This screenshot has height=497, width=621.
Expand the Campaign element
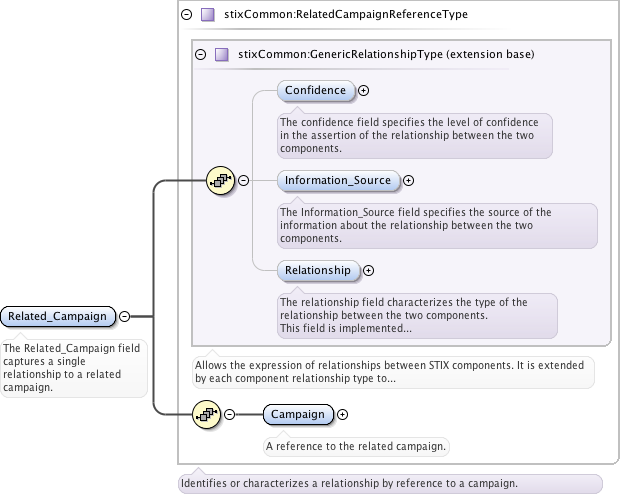(x=343, y=414)
